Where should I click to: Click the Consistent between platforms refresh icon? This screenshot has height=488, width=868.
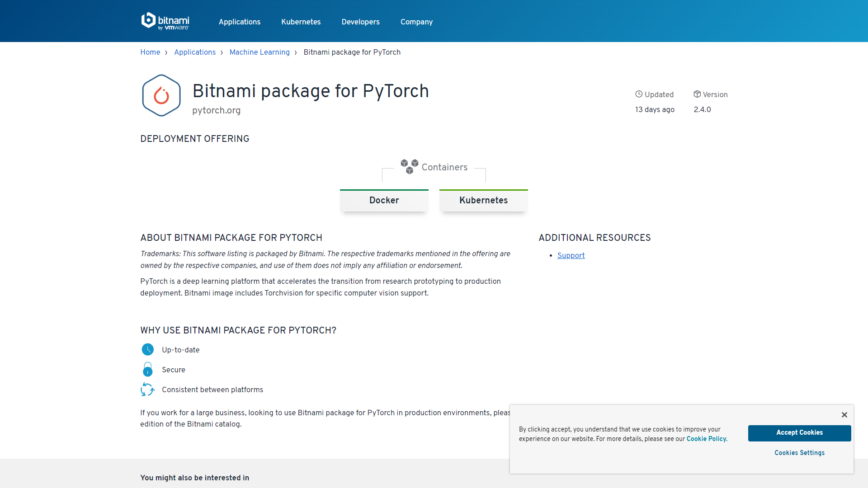click(x=147, y=389)
